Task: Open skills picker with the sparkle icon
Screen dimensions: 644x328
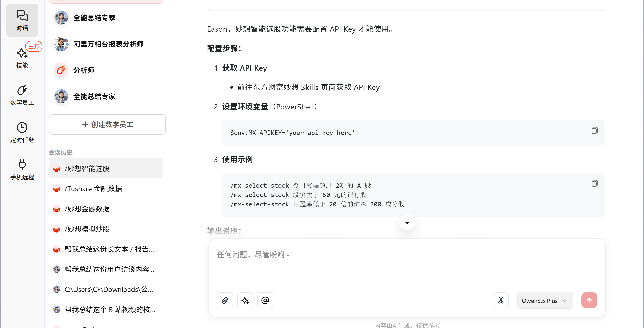Action: click(x=245, y=300)
